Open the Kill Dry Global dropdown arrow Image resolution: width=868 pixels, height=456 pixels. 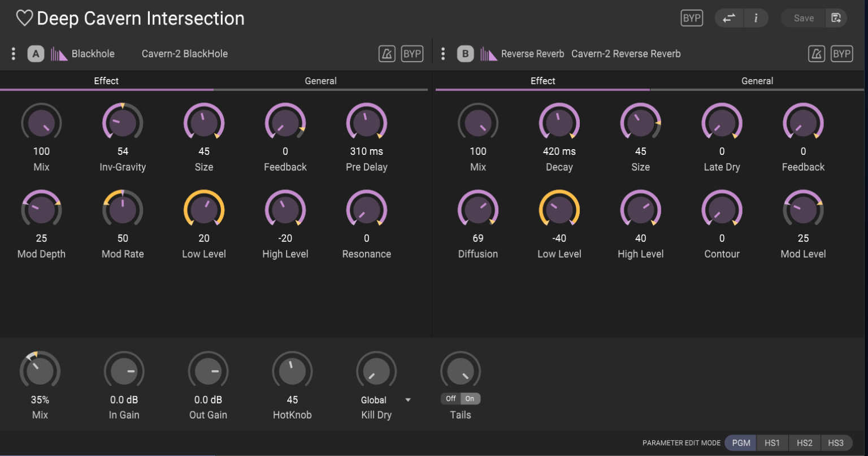click(408, 400)
